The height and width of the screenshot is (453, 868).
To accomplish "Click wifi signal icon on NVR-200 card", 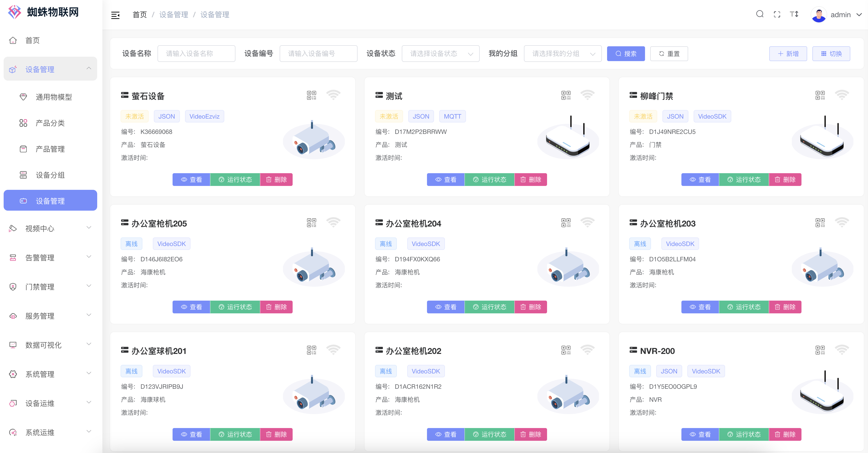I will (842, 350).
